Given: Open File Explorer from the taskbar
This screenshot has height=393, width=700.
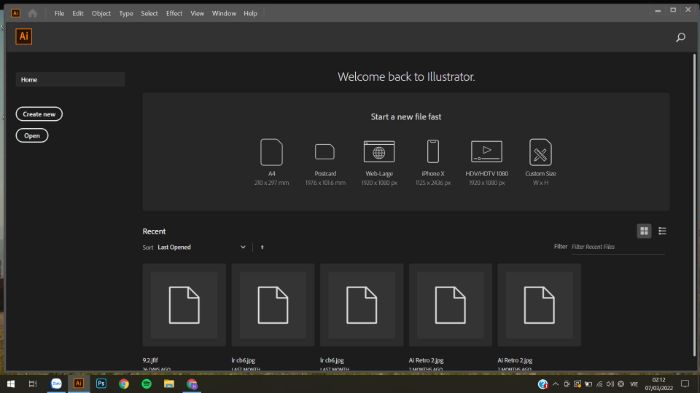Looking at the screenshot, I should pos(169,384).
